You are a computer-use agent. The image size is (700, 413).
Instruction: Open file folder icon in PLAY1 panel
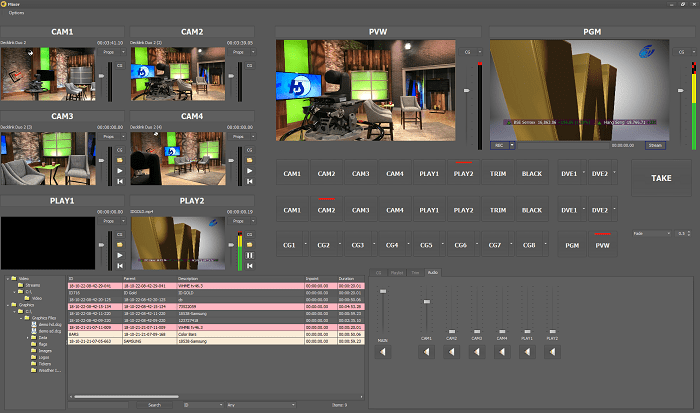[120, 245]
